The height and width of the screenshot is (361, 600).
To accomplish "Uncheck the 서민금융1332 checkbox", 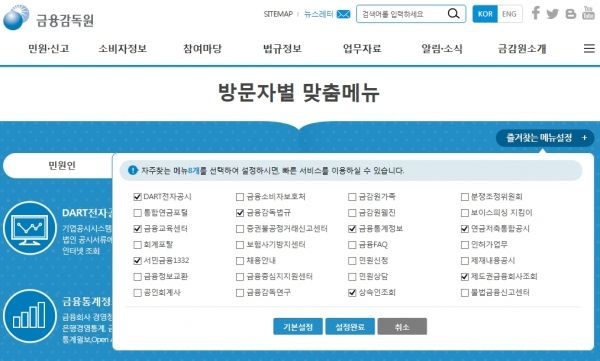I will click(137, 261).
